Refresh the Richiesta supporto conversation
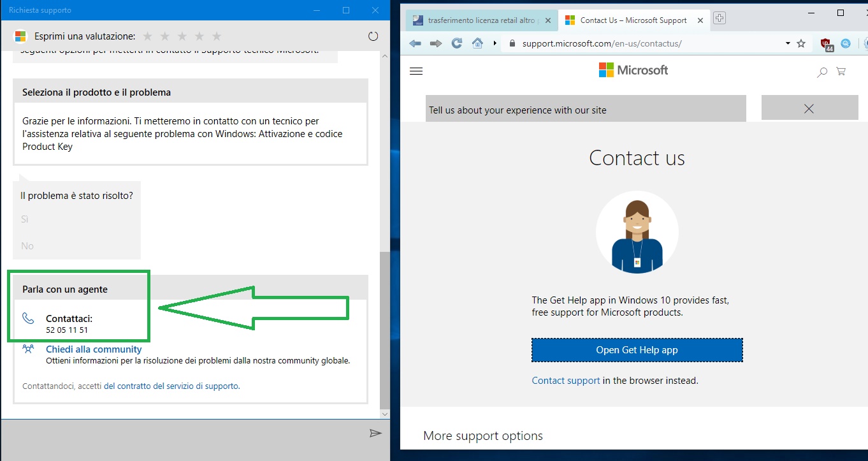 pos(373,36)
